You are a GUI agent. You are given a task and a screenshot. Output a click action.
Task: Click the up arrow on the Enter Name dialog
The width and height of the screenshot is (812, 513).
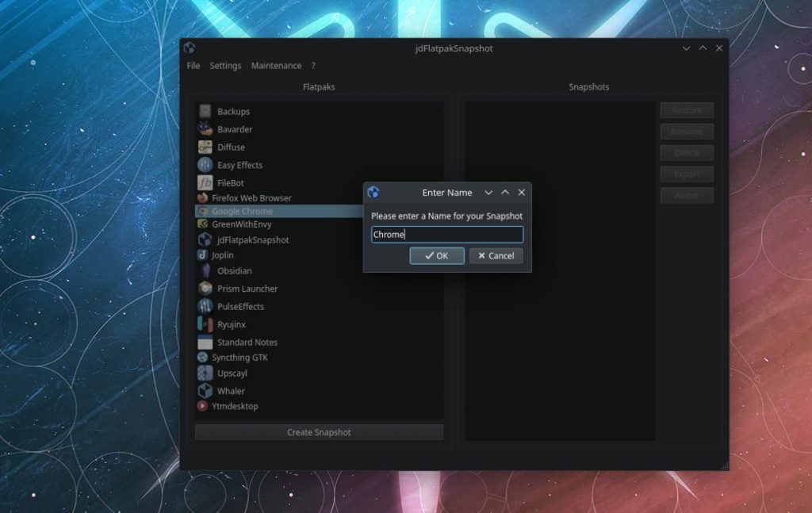coord(505,192)
